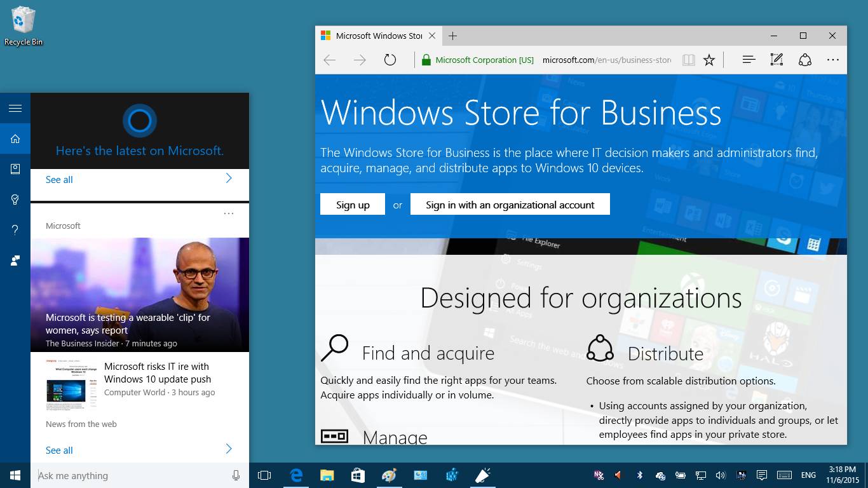Click the Edge Forward arrow

(360, 60)
